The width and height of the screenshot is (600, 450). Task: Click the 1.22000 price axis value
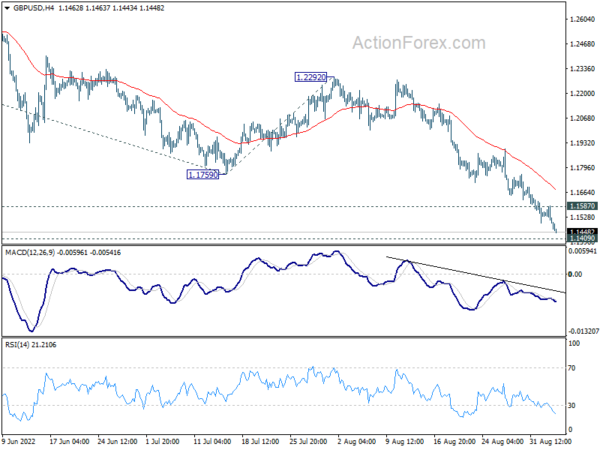click(x=582, y=93)
